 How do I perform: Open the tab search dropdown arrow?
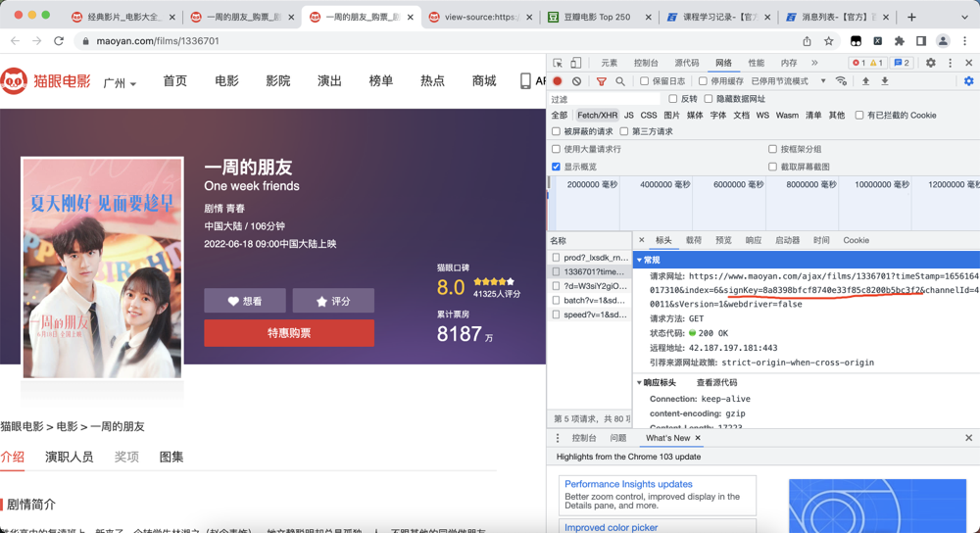[x=964, y=17]
